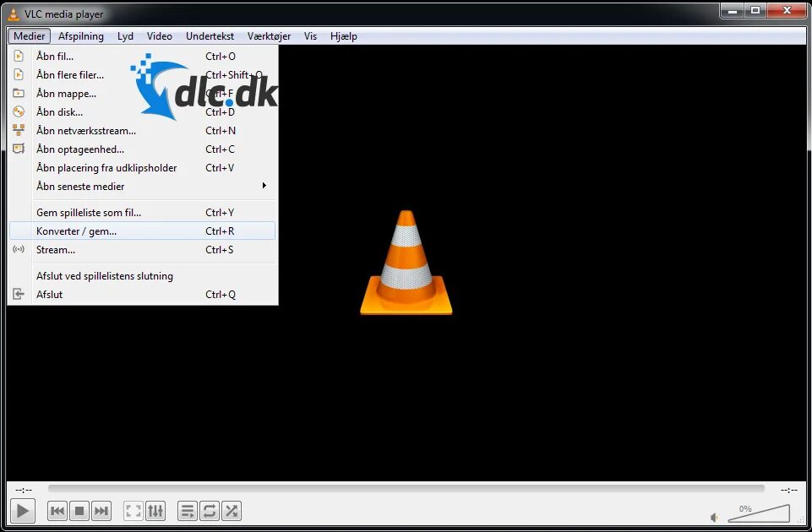812x532 pixels.
Task: Open the Vis menu
Action: 310,36
